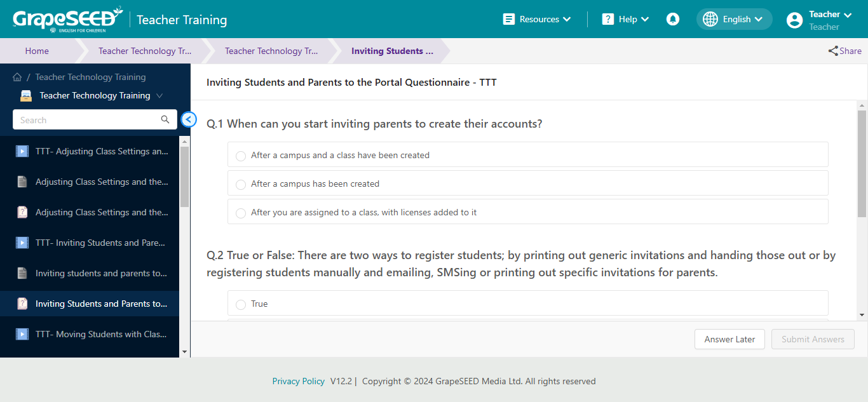
Task: Select 'After a campus has been created'
Action: click(x=527, y=183)
